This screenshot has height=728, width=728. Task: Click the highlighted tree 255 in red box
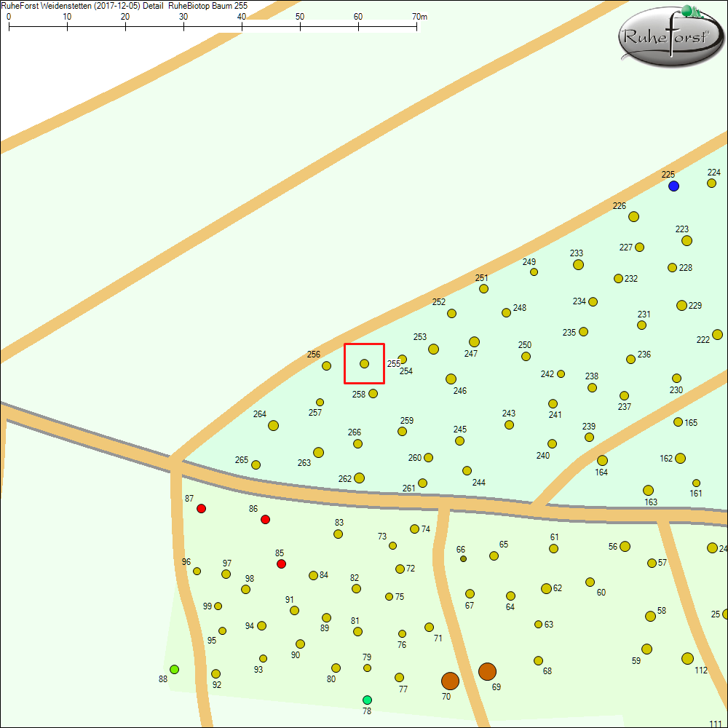[364, 363]
